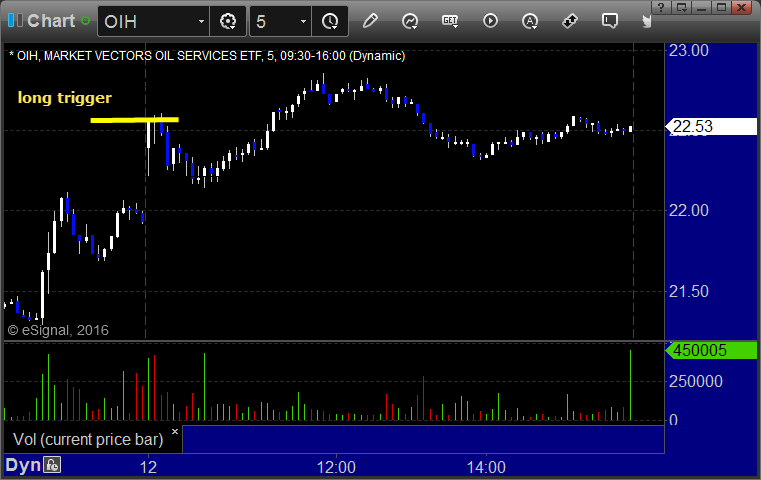Click the GET tools icon

click(450, 21)
